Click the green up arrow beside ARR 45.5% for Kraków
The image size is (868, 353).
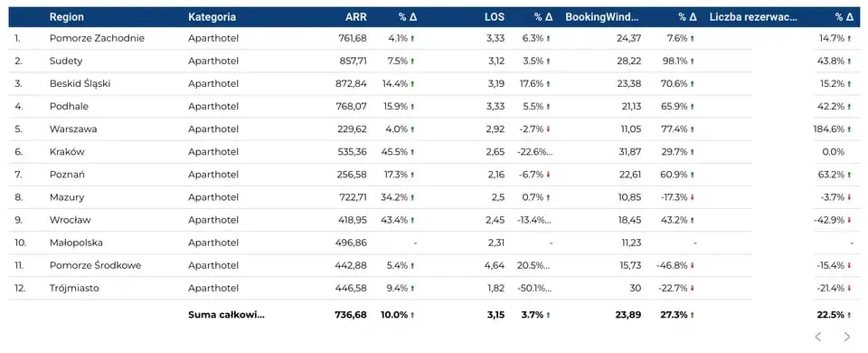tap(412, 152)
